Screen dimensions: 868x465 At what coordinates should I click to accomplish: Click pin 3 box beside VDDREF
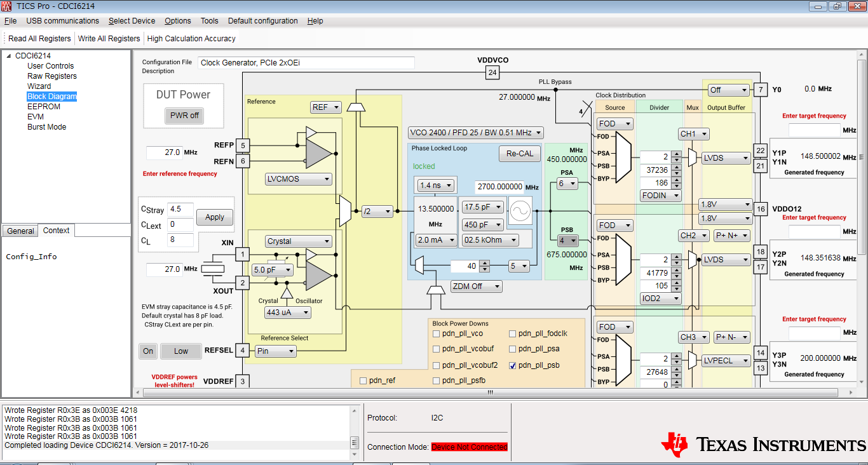click(242, 381)
